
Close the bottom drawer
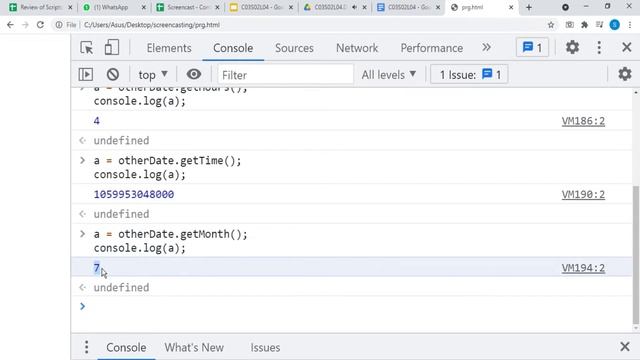pos(624,347)
